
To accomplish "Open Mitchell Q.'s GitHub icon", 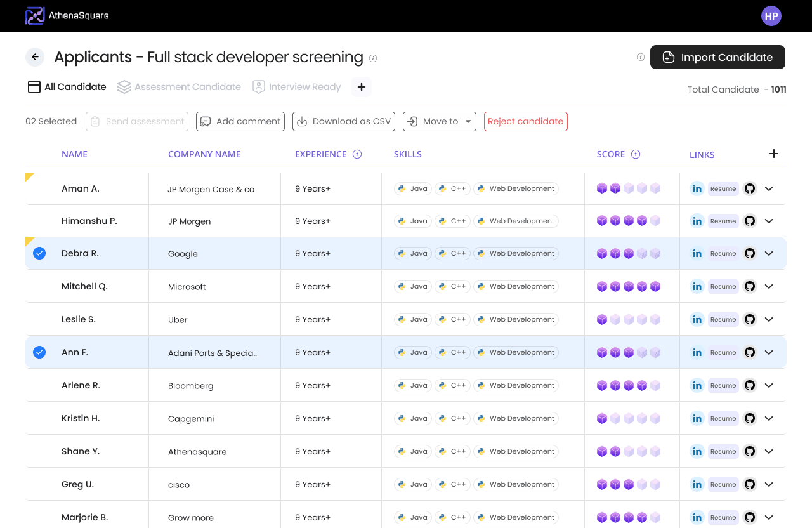I will tap(750, 286).
